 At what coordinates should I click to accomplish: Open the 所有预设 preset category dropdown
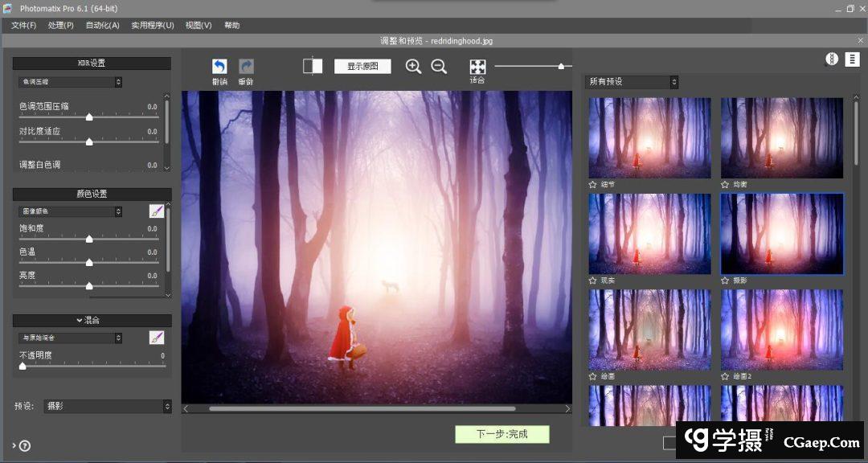coord(633,82)
